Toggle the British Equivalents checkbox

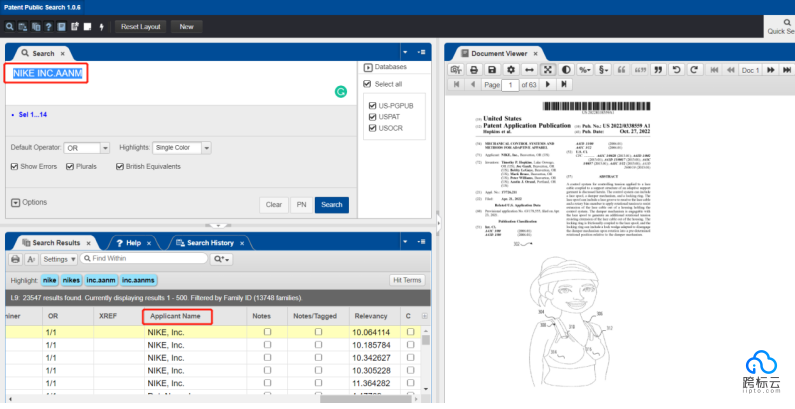pos(120,166)
